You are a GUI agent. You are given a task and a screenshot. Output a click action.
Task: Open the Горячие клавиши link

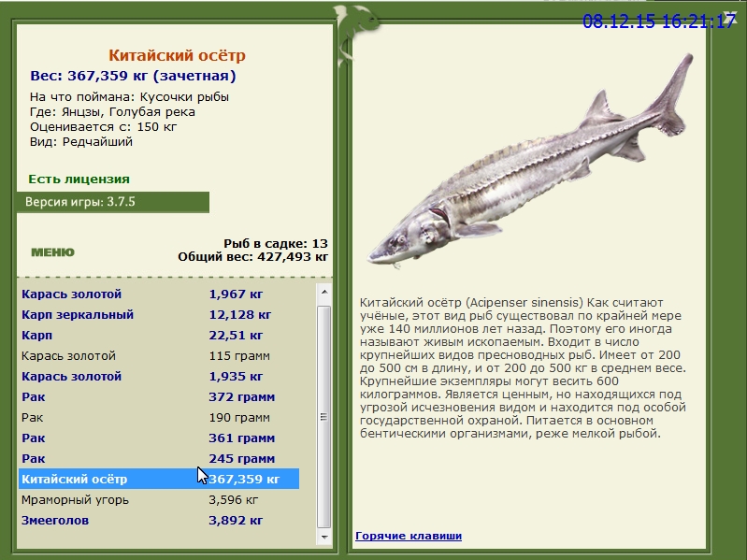(x=409, y=536)
